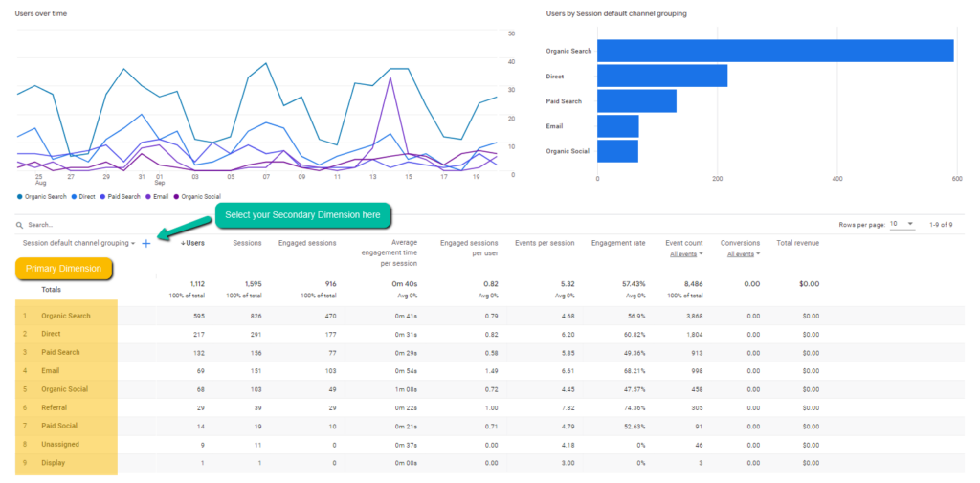Select the Organic Search table row label

coord(66,316)
